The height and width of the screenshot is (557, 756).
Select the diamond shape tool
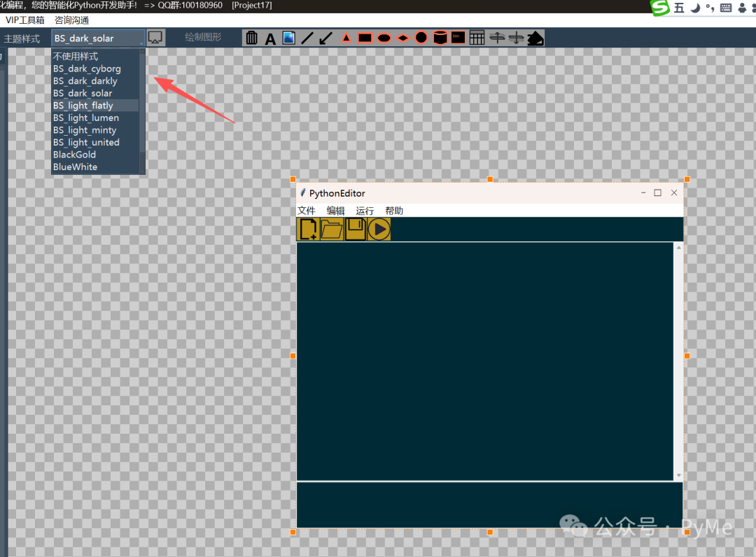tap(403, 38)
